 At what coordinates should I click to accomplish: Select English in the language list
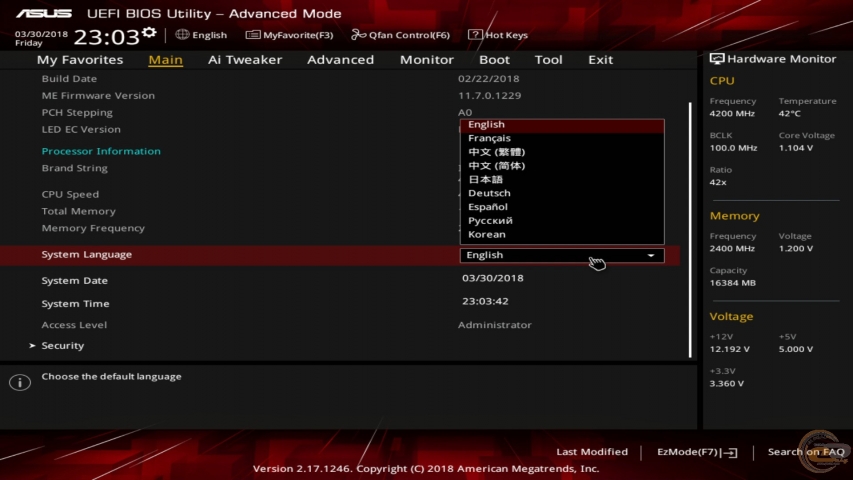562,125
